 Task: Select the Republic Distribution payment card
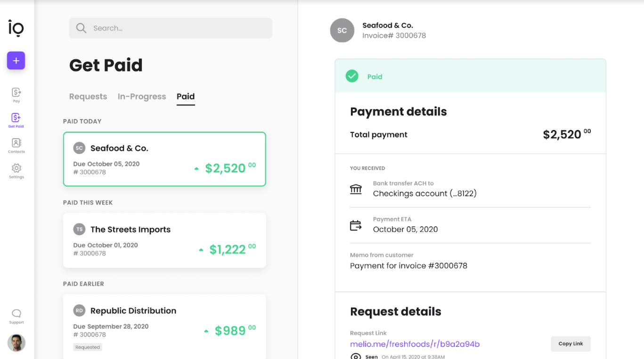164,326
